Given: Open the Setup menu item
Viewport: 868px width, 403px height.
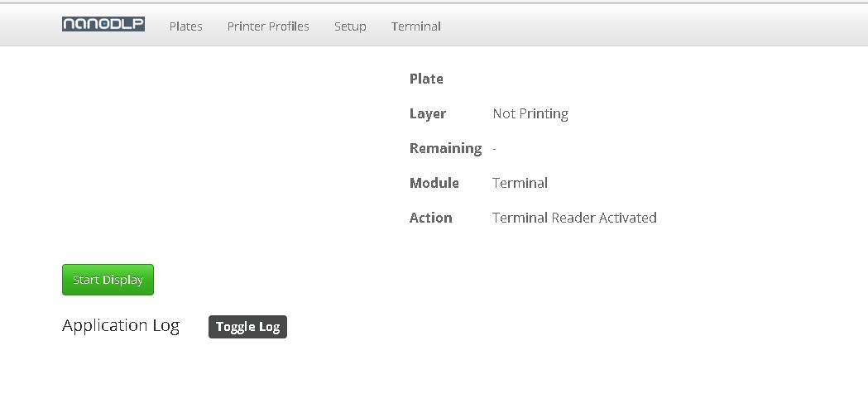Looking at the screenshot, I should [x=350, y=26].
